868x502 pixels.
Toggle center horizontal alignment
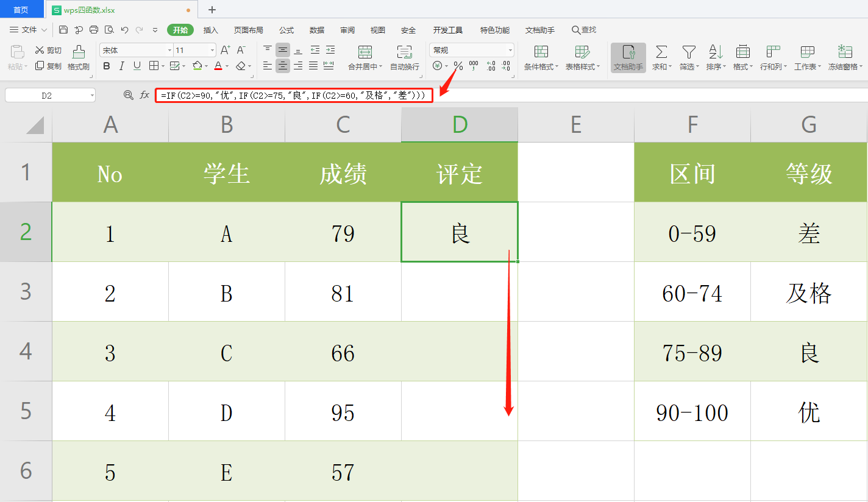tap(283, 66)
